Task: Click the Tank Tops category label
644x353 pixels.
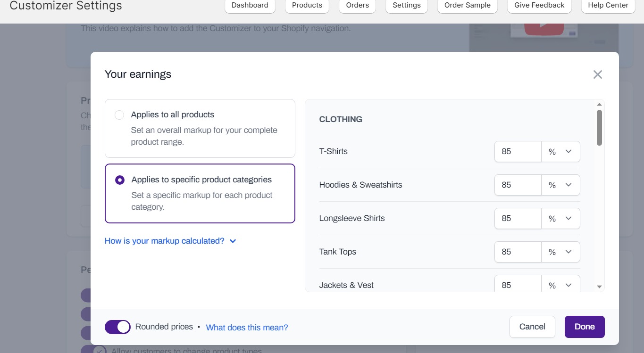Action: (x=338, y=252)
